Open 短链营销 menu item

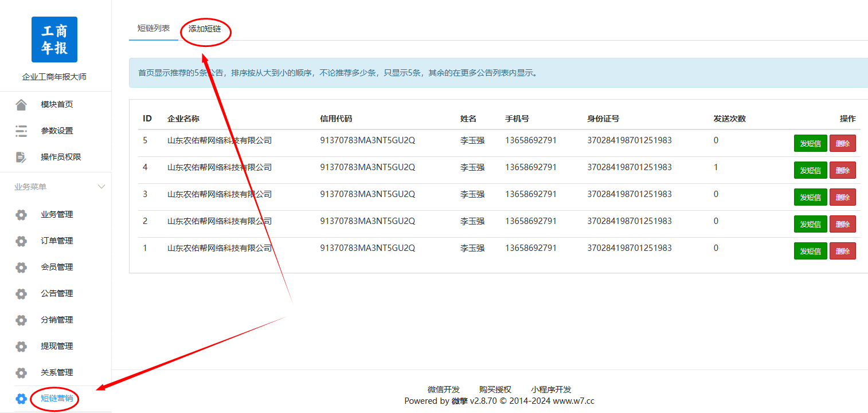coord(57,398)
